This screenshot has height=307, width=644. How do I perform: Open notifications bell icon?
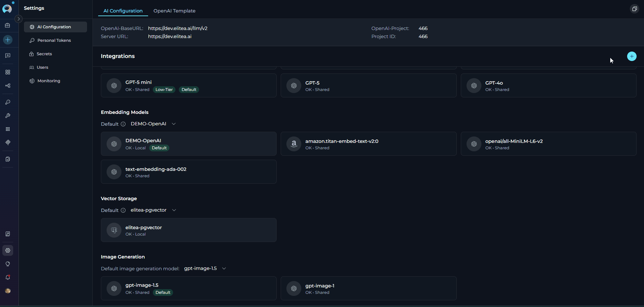(x=8, y=277)
